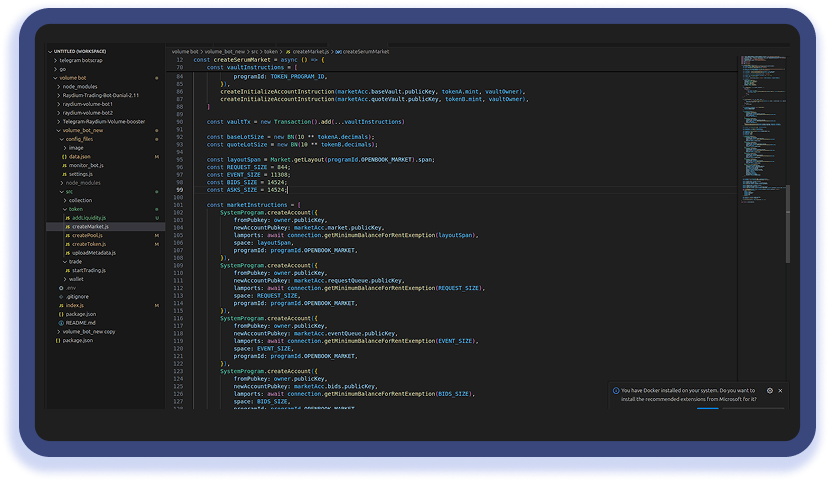The height and width of the screenshot is (481, 829).
Task: Open the .gitignore file
Action: click(x=77, y=296)
